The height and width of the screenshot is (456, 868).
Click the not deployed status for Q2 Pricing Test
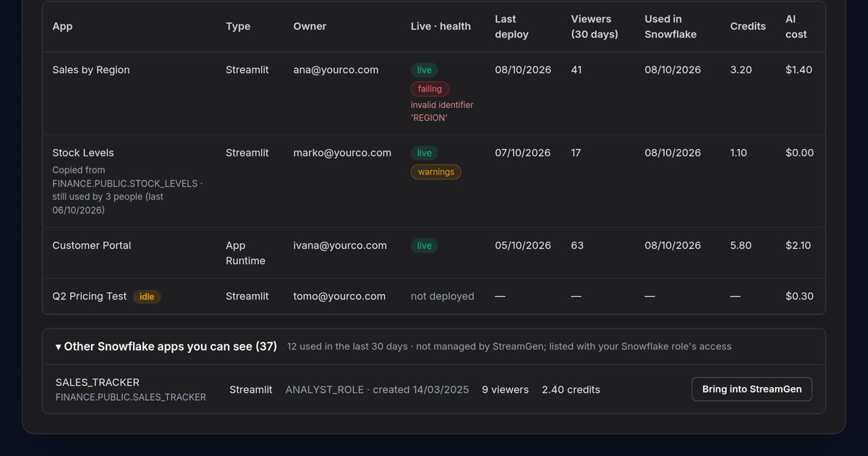(x=443, y=297)
